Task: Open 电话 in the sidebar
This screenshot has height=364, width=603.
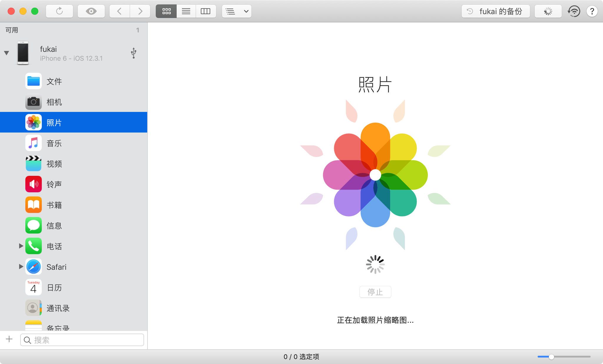Action: (74, 246)
